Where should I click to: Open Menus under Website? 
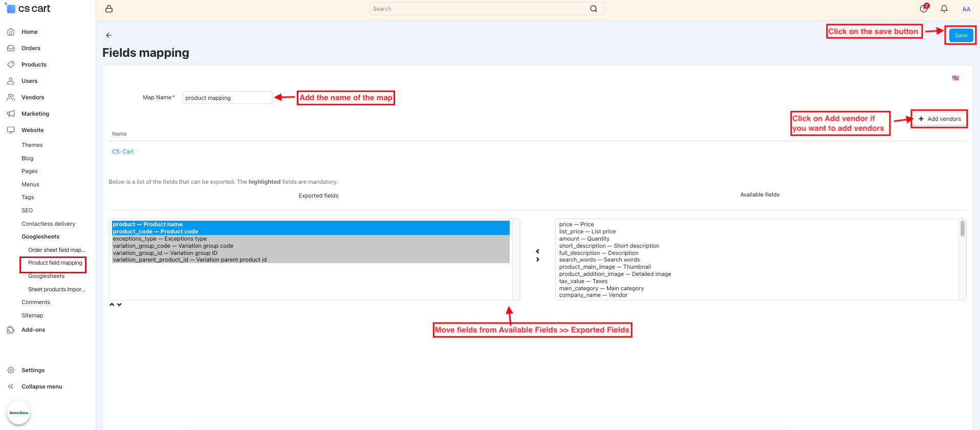coord(30,184)
